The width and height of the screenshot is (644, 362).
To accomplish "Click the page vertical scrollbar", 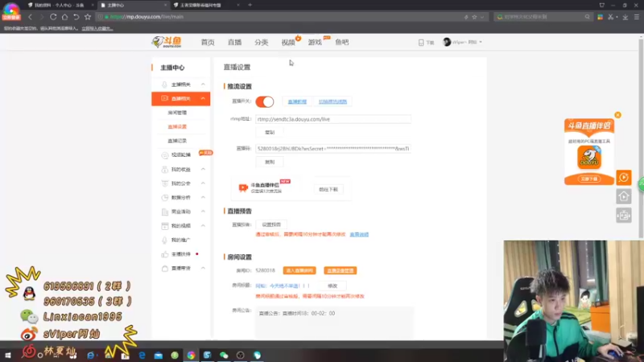I will pos(641,138).
